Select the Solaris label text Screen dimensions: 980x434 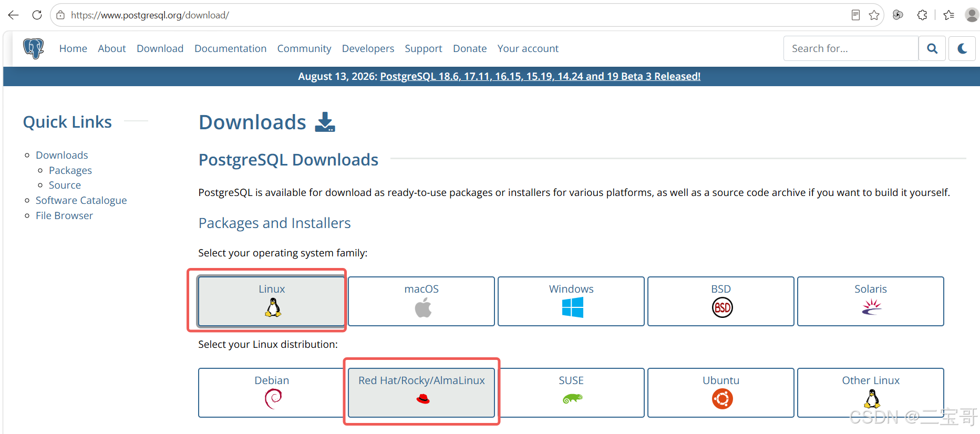pos(871,289)
